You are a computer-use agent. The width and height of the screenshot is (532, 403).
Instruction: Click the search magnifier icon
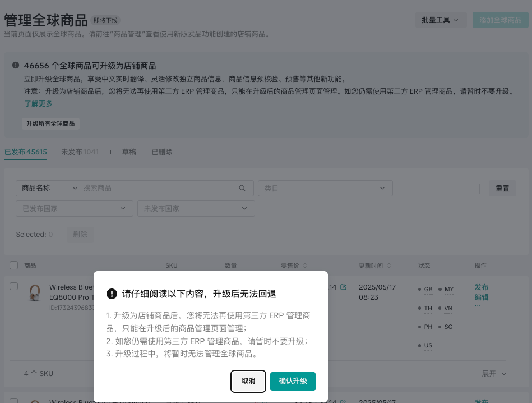242,188
